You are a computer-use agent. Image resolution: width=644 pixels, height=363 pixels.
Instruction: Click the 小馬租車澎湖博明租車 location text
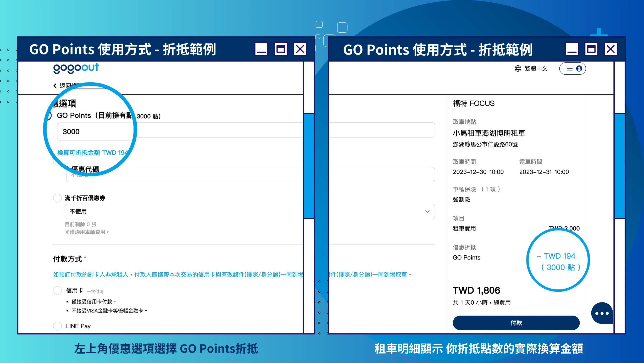tap(489, 133)
